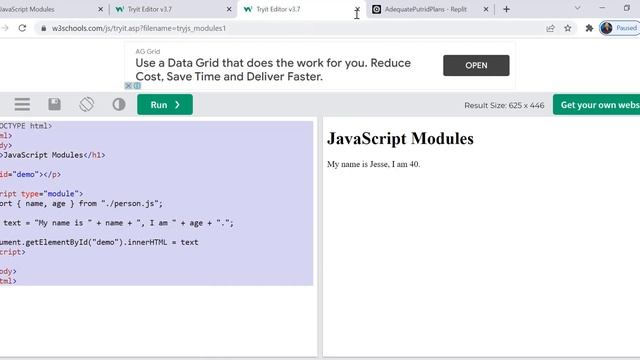Screen dimensions: 640x360
Task: Open a new browser tab with plus icon
Action: click(506, 9)
